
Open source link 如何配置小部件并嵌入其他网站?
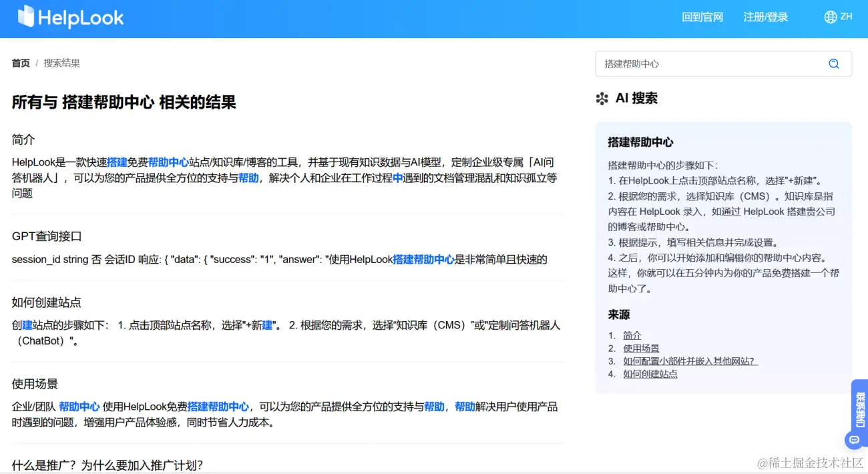pos(690,361)
